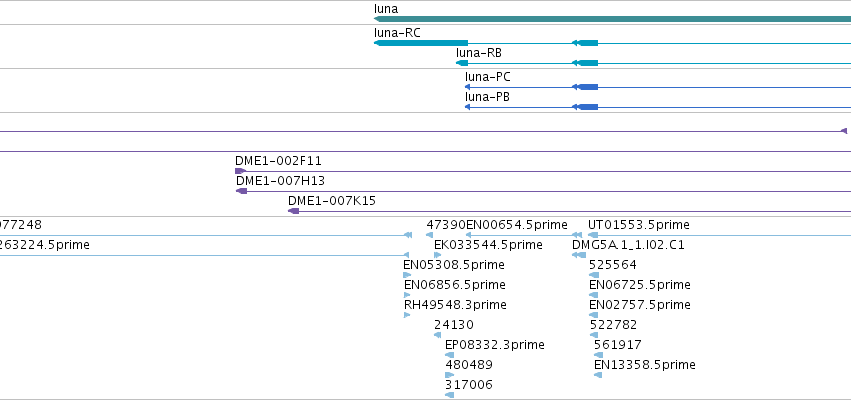Click the UT01553.5prime label
The image size is (851, 400).
[639, 225]
